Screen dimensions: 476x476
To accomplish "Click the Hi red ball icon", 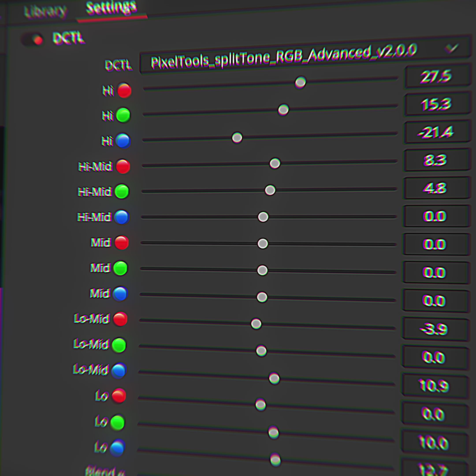I will [125, 91].
